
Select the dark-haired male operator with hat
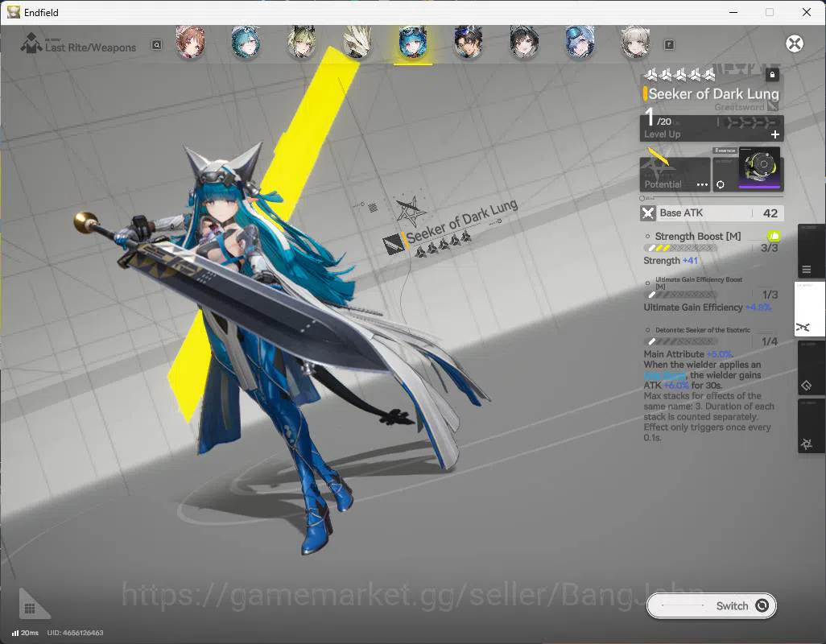pos(469,42)
